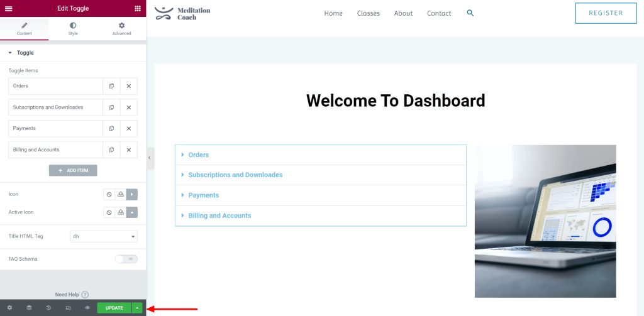The width and height of the screenshot is (644, 316).
Task: Open the widgets grid panel icon
Action: click(138, 8)
